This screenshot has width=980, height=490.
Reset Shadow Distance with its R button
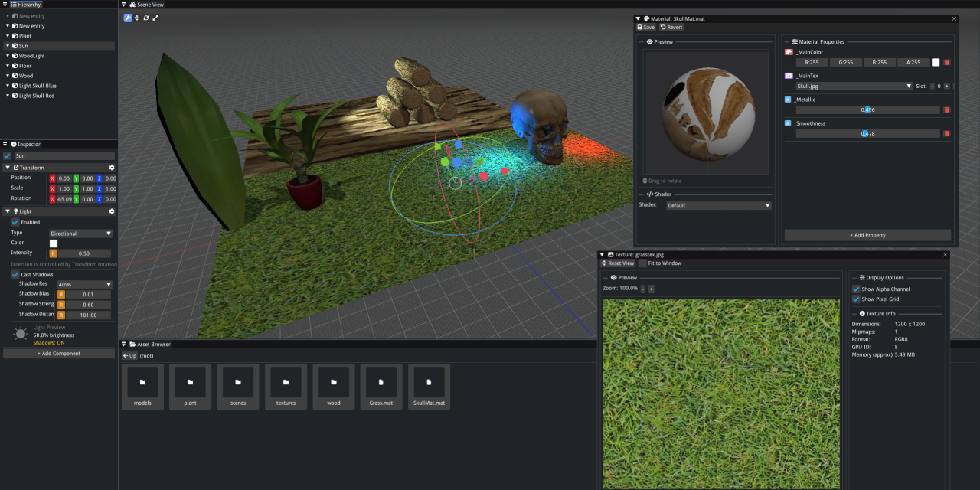pyautogui.click(x=61, y=315)
